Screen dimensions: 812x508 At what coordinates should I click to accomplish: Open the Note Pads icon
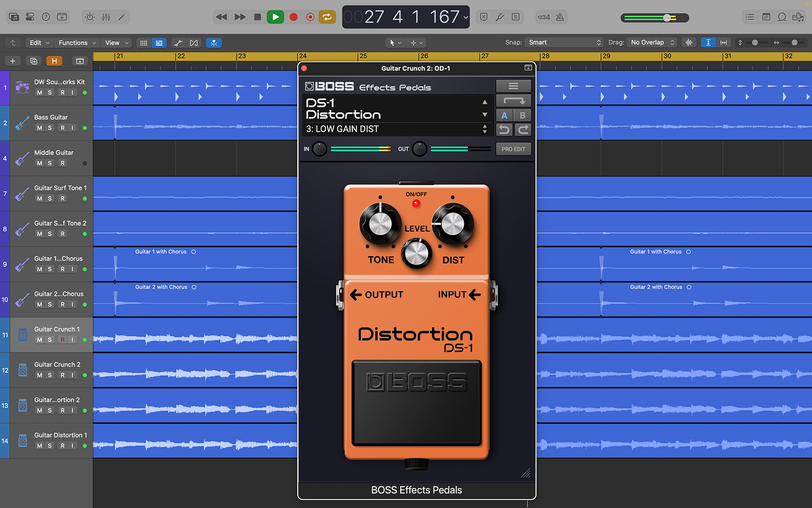[x=766, y=17]
